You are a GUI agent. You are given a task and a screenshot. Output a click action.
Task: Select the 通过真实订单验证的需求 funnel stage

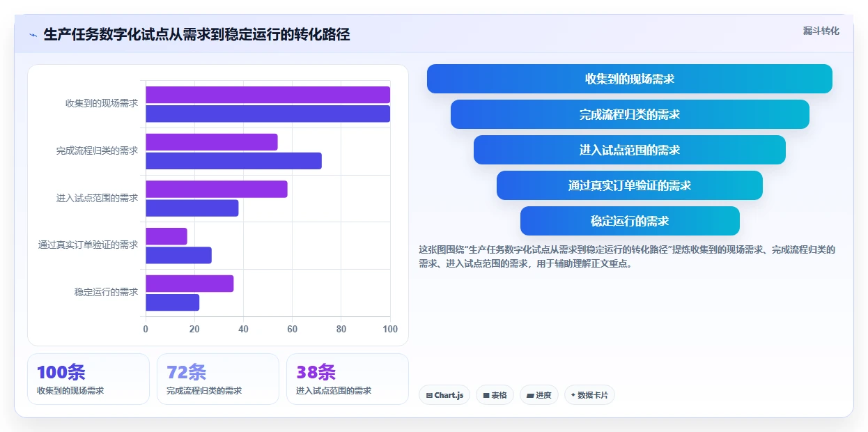[630, 185]
